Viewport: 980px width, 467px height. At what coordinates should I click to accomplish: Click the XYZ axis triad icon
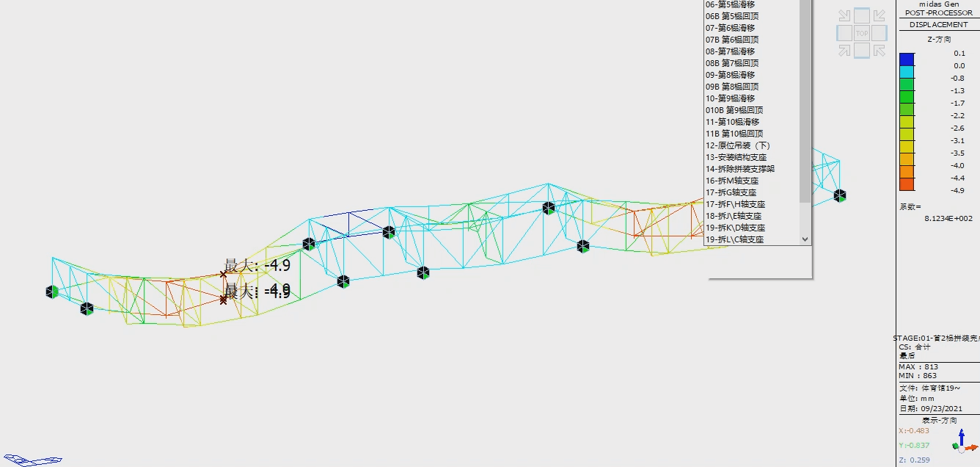961,440
